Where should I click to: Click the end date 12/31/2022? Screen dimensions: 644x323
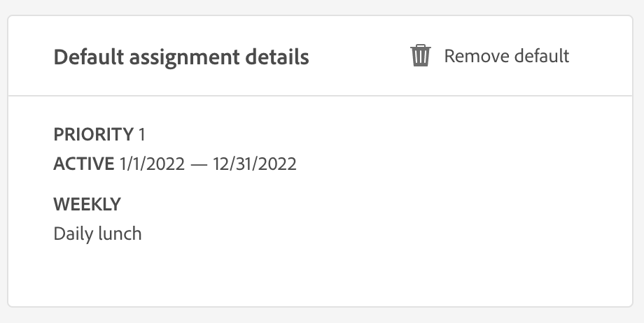pyautogui.click(x=254, y=164)
